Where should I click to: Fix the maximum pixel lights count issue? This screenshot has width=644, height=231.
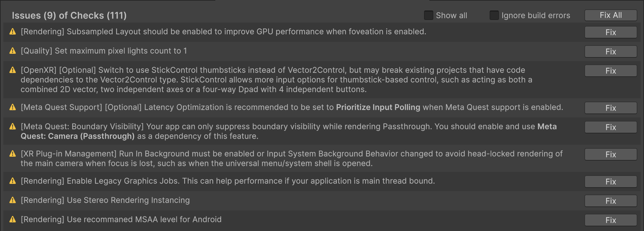tap(611, 51)
